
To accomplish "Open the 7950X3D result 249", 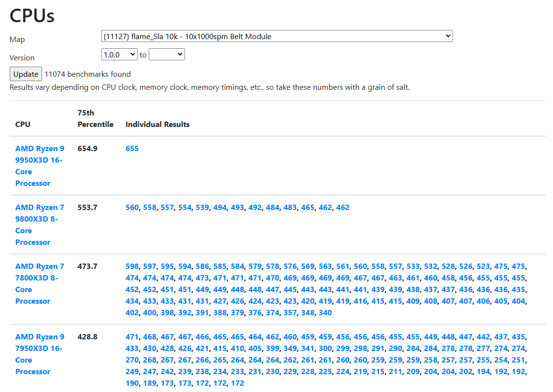I will [x=132, y=372].
